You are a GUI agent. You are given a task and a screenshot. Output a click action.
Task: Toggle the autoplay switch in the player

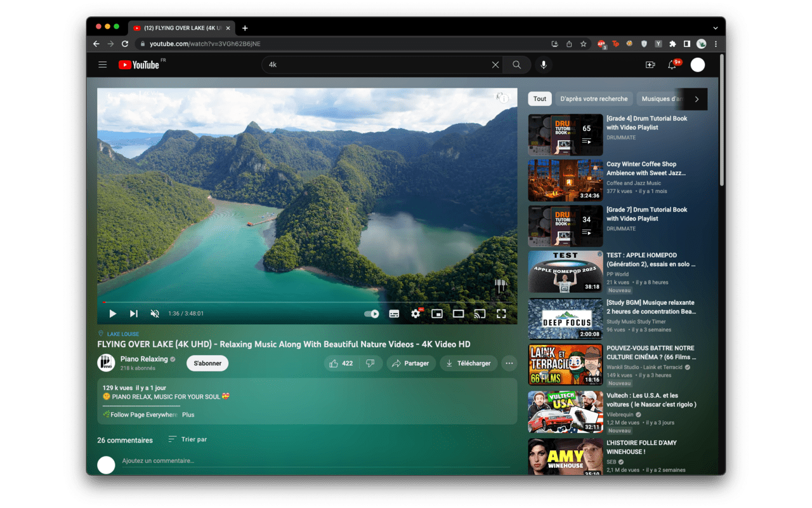point(372,314)
